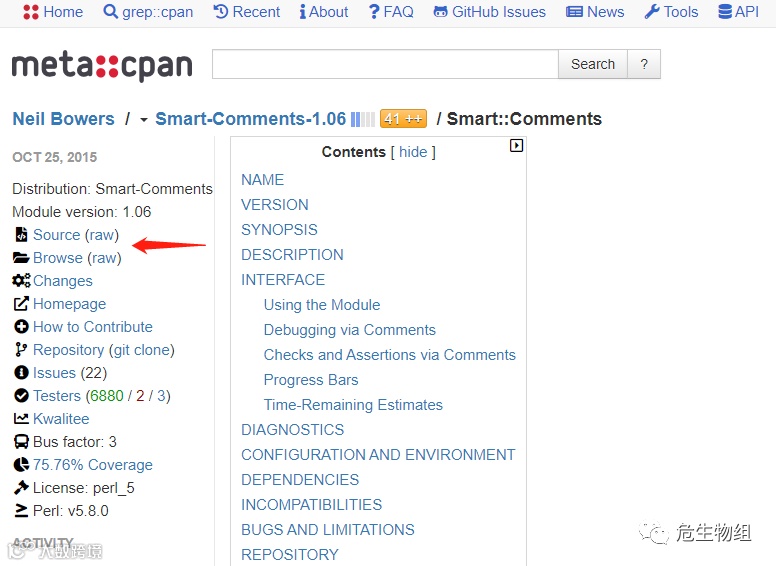This screenshot has width=776, height=566.
Task: Click the Testers checkmark icon
Action: pos(21,396)
